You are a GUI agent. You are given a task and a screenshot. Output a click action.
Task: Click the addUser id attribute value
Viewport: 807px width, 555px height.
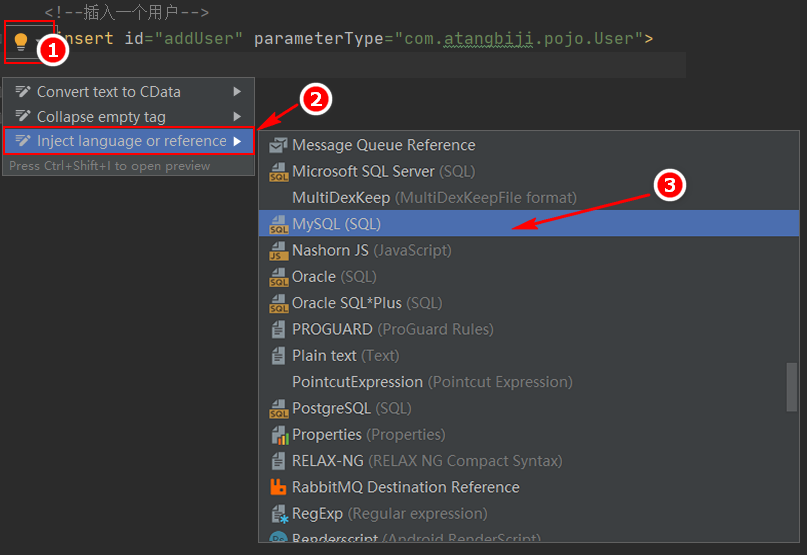point(198,39)
